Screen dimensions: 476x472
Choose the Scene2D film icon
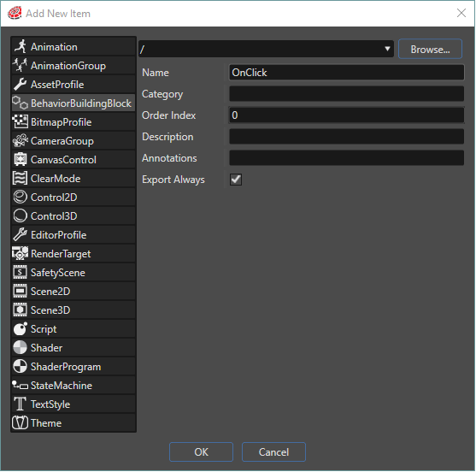[x=20, y=292]
